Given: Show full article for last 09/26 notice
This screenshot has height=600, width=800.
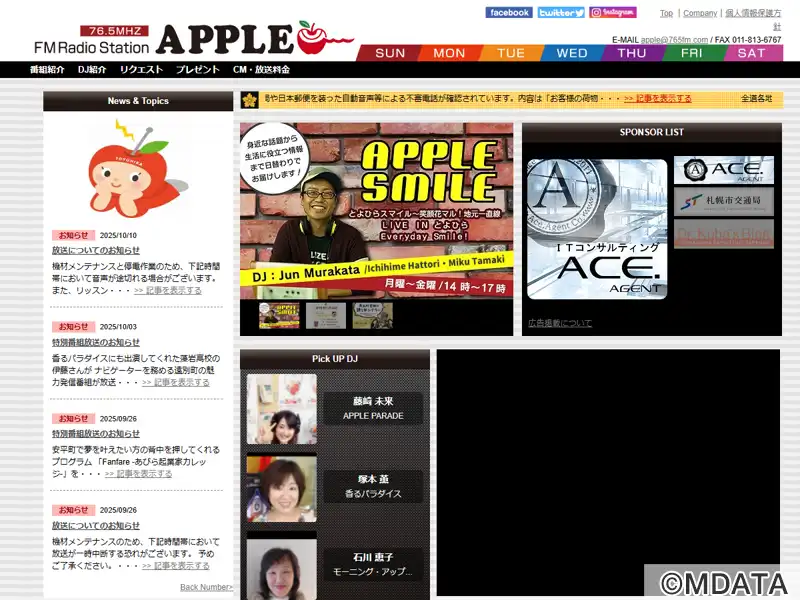Looking at the screenshot, I should click(x=176, y=566).
